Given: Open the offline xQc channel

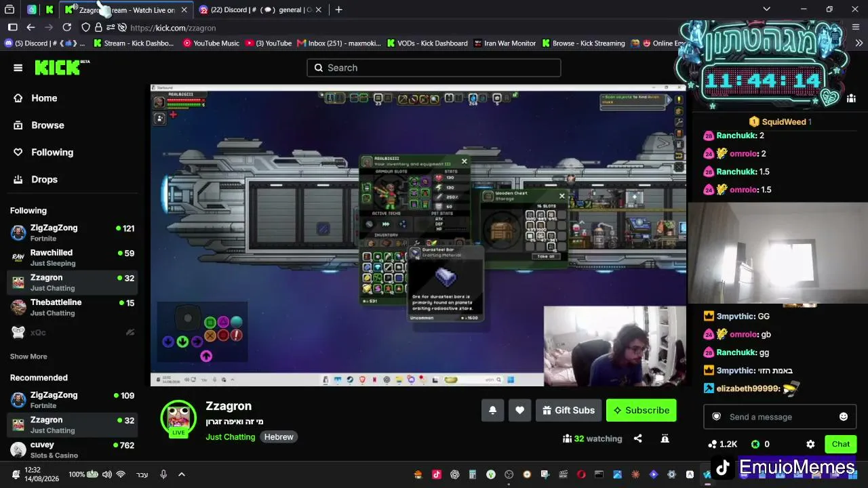Looking at the screenshot, I should click(x=73, y=332).
